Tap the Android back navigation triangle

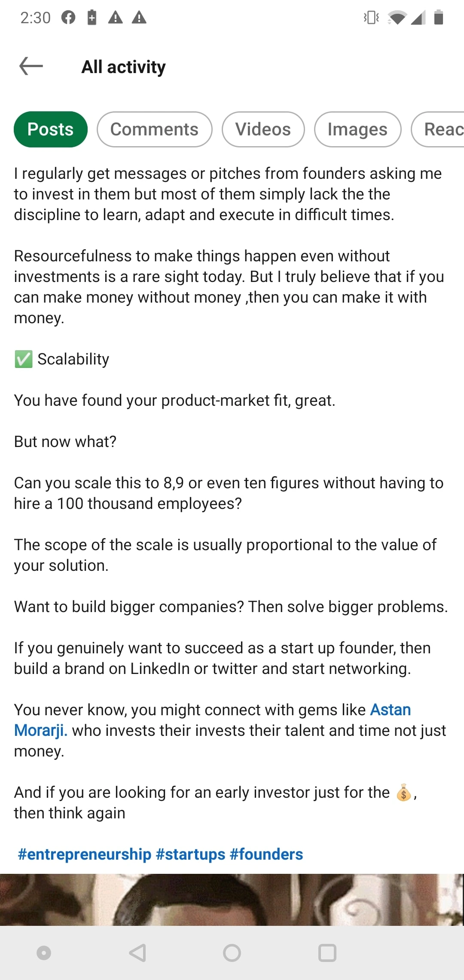tap(138, 953)
